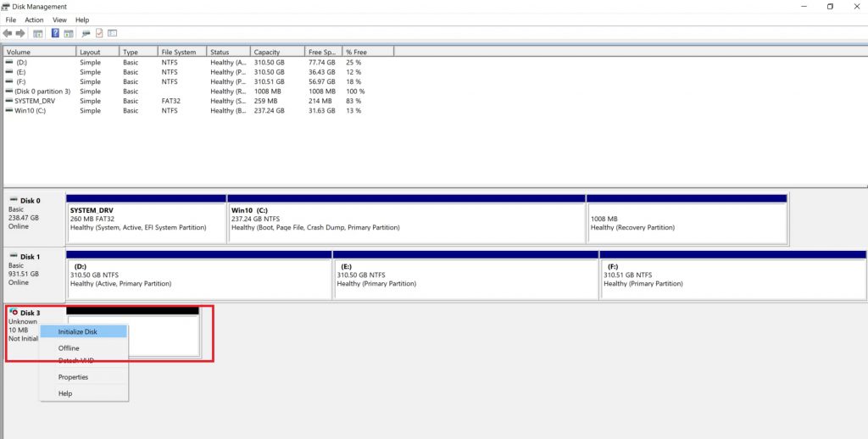Image resolution: width=868 pixels, height=439 pixels.
Task: Select the Disk 1 label panel
Action: pos(34,275)
